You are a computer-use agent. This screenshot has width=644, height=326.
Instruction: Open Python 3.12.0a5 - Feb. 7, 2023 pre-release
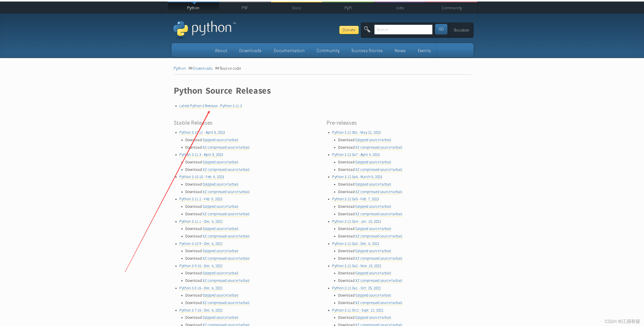[355, 199]
